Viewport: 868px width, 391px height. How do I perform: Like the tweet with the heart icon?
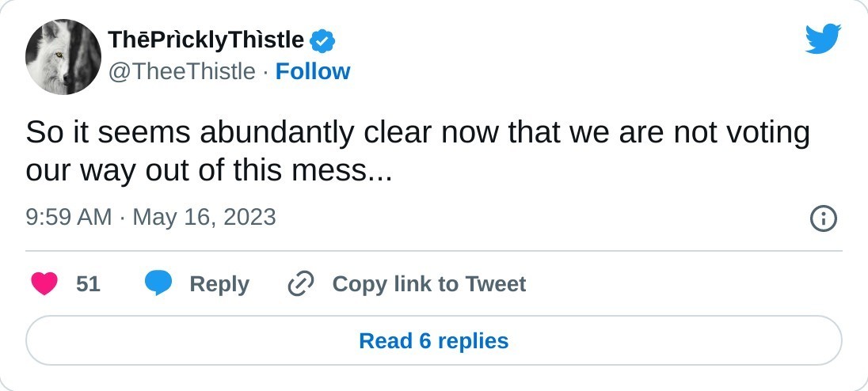click(44, 283)
